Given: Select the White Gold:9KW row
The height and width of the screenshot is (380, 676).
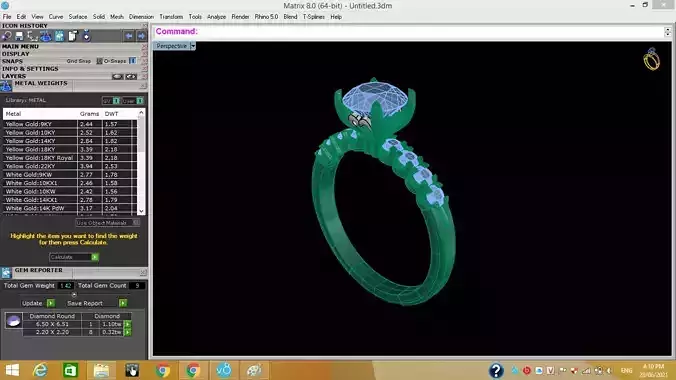Looking at the screenshot, I should click(x=70, y=175).
